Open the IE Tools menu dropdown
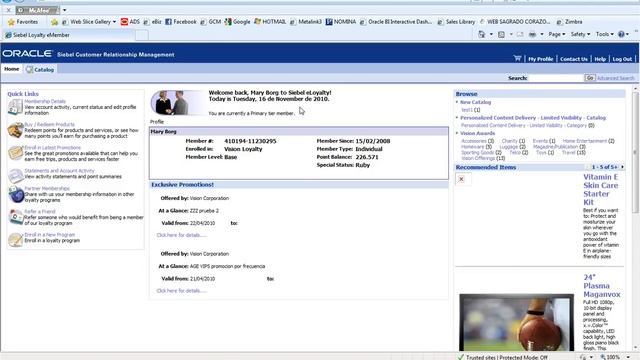The height and width of the screenshot is (360, 640). 604,35
